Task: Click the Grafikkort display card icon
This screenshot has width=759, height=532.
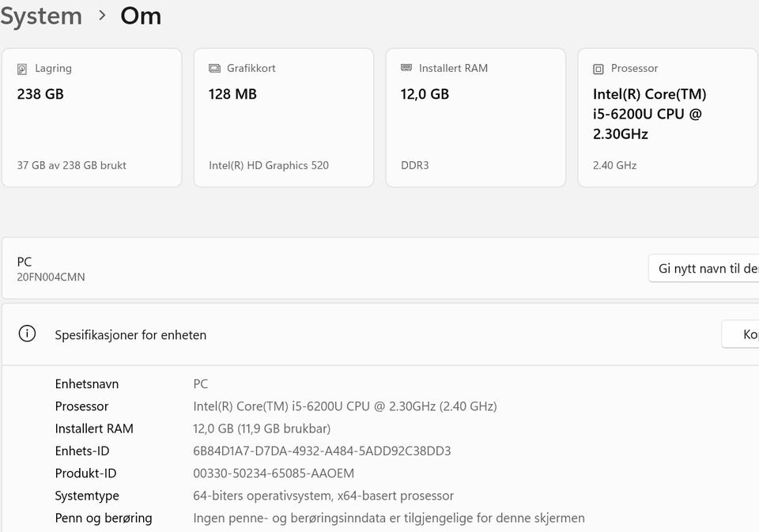Action: (x=214, y=69)
